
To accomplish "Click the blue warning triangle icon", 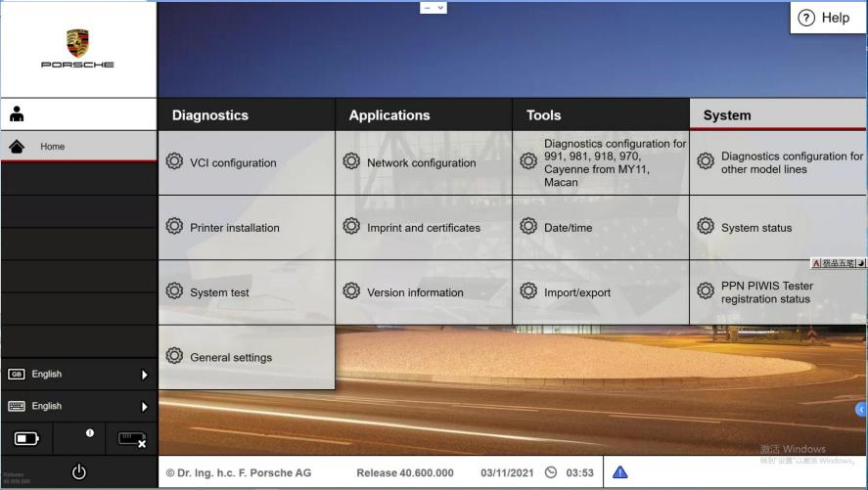I will coord(619,472).
